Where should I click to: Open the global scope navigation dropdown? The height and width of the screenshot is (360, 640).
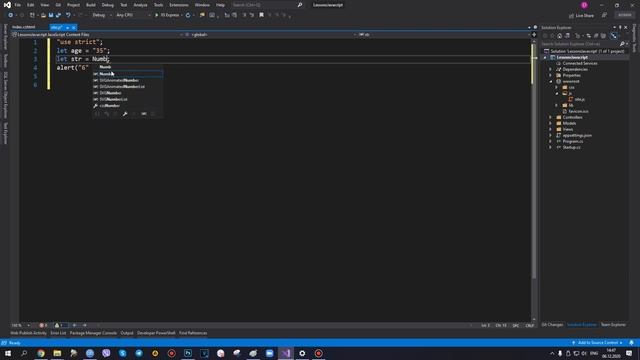click(x=271, y=35)
